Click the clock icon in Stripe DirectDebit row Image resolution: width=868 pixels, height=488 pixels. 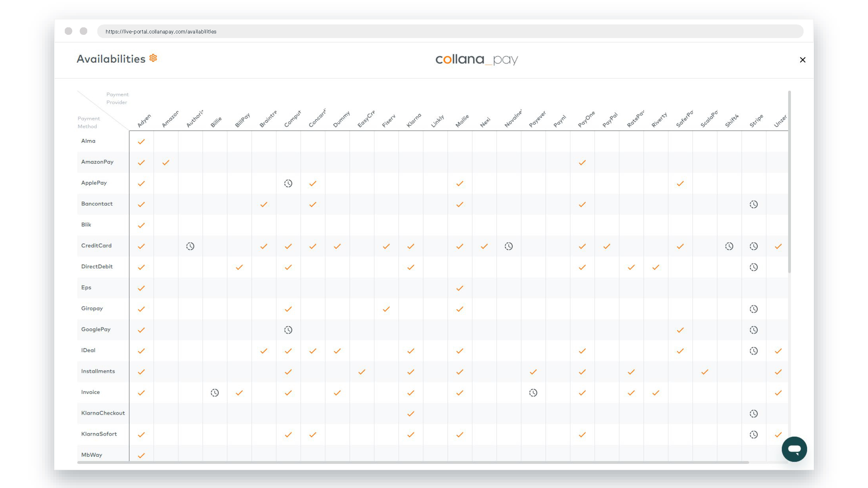[x=753, y=266]
